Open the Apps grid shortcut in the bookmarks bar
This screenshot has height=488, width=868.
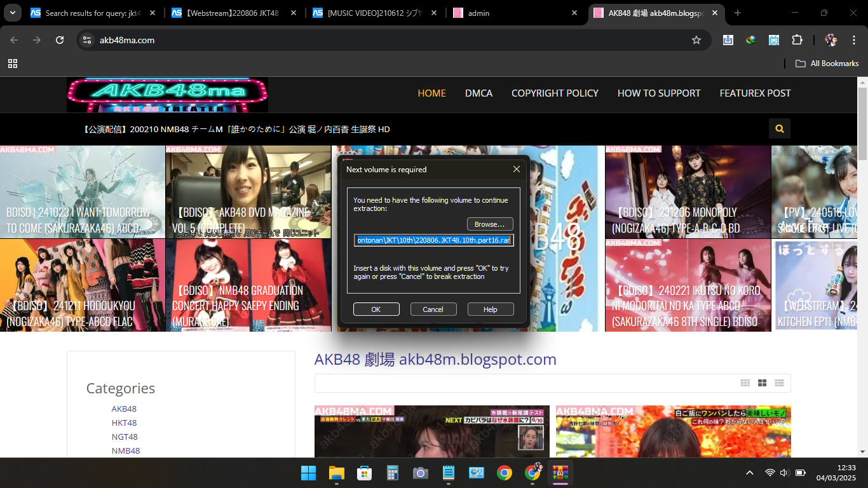(13, 64)
